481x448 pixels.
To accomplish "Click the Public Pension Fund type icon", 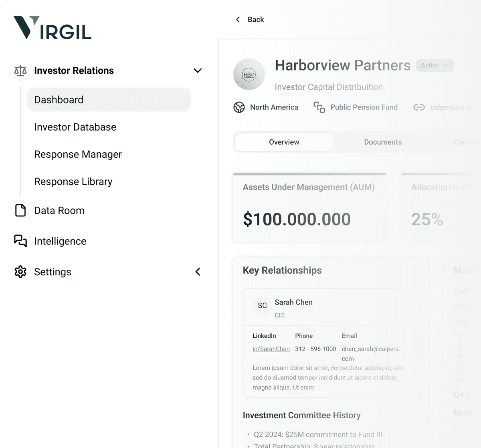I will pos(319,107).
